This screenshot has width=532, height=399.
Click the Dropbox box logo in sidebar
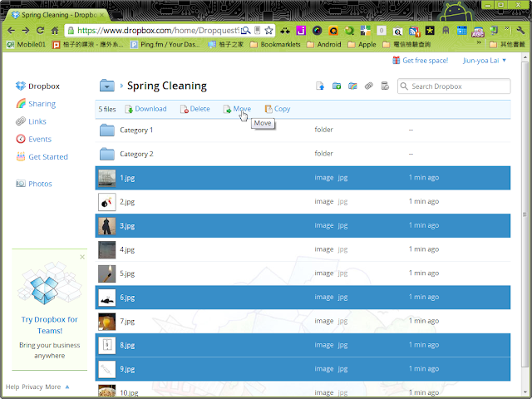(20, 86)
